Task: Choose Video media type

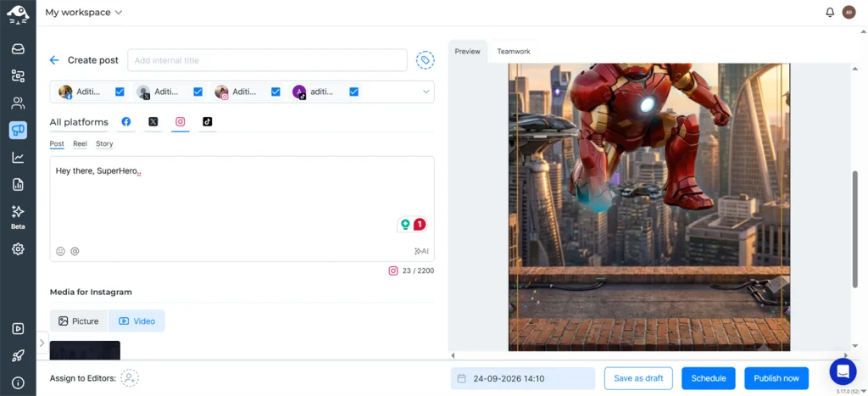Action: click(136, 321)
